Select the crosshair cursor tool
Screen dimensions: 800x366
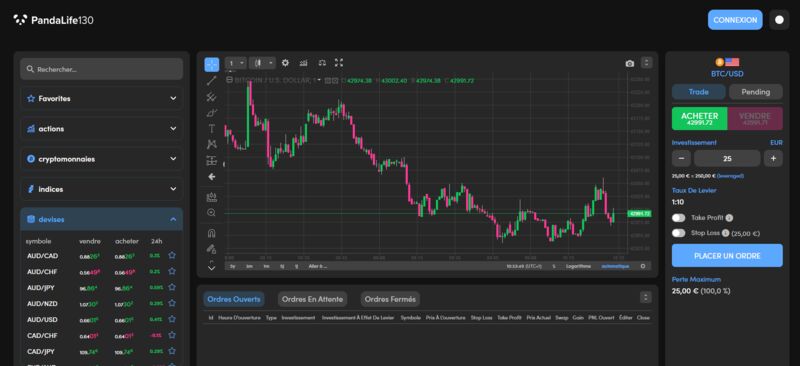(x=212, y=64)
